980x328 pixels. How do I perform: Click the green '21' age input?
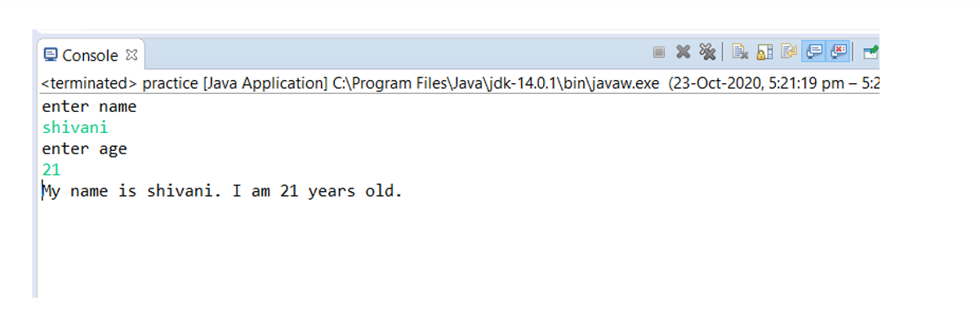pos(51,171)
